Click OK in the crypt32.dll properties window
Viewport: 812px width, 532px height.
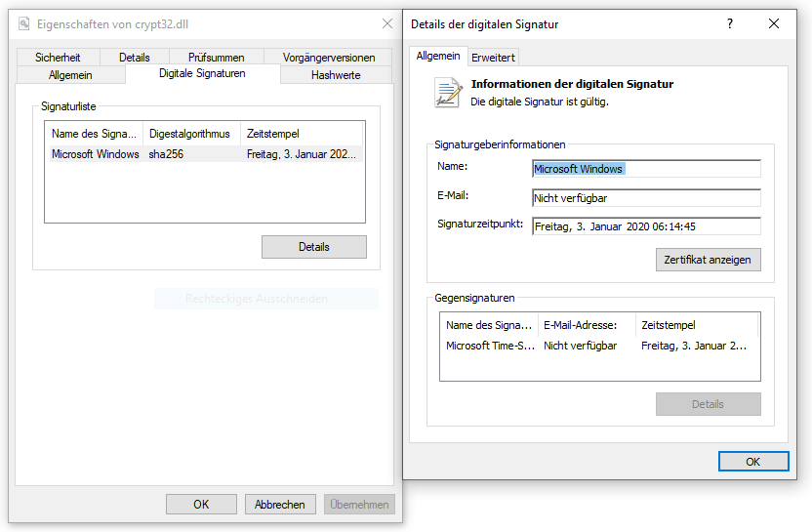pyautogui.click(x=201, y=505)
